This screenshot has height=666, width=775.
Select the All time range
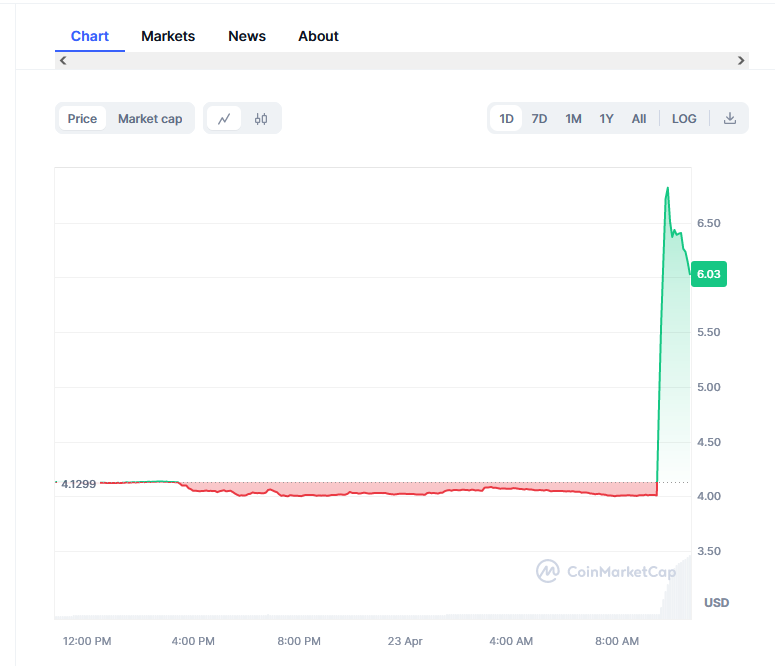click(x=639, y=119)
